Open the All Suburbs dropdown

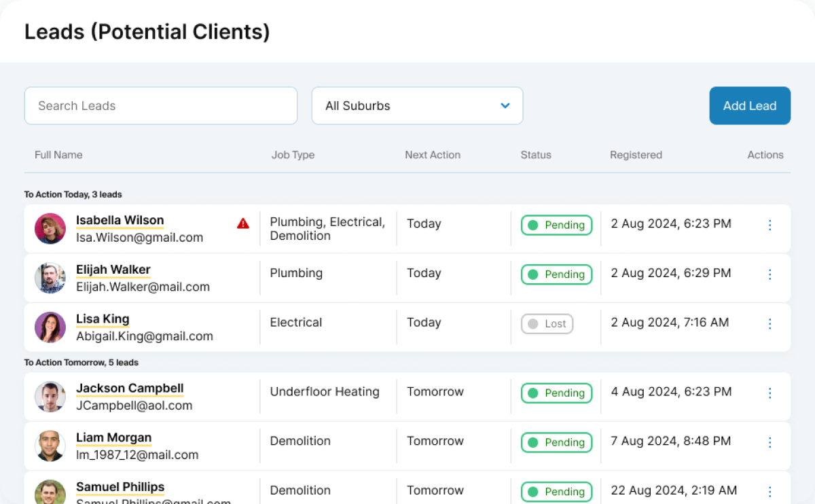coord(417,106)
